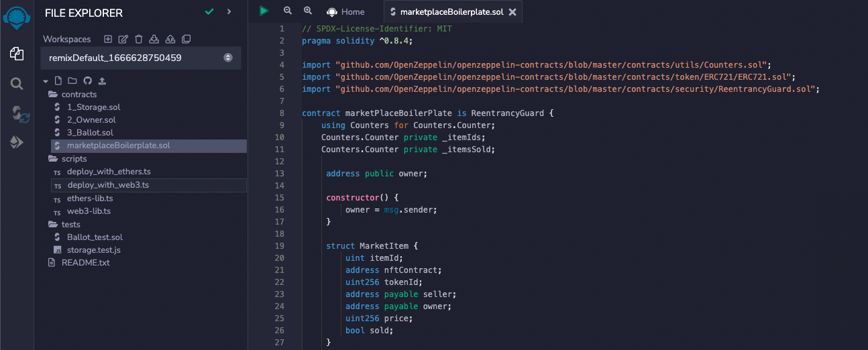Zoom in the editor font
This screenshot has width=868, height=350.
click(x=308, y=11)
